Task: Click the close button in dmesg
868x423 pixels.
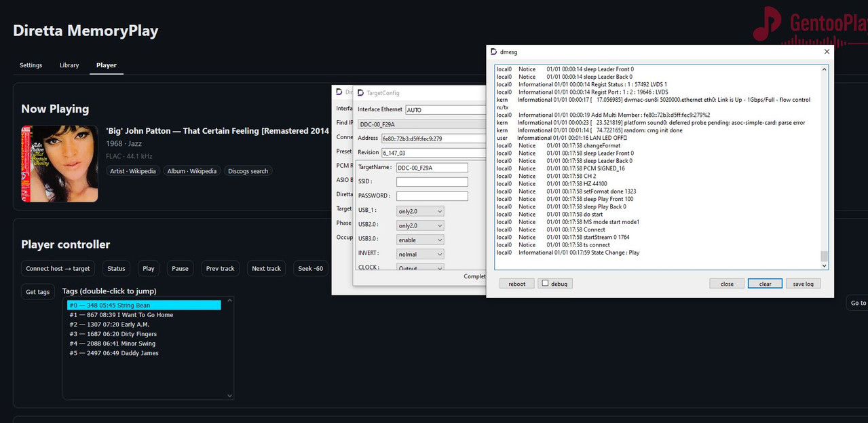Action: 727,284
